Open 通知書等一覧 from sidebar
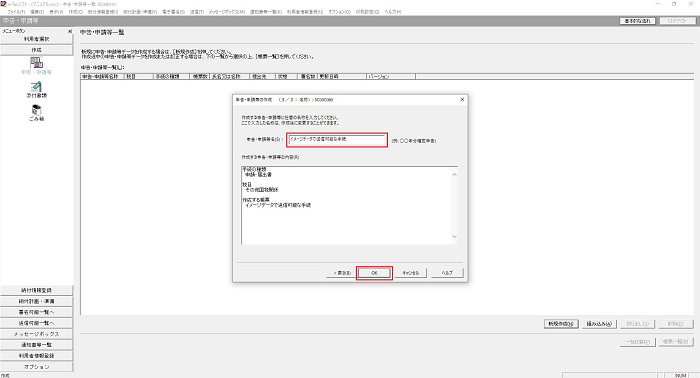This screenshot has width=700, height=378. pos(36,345)
